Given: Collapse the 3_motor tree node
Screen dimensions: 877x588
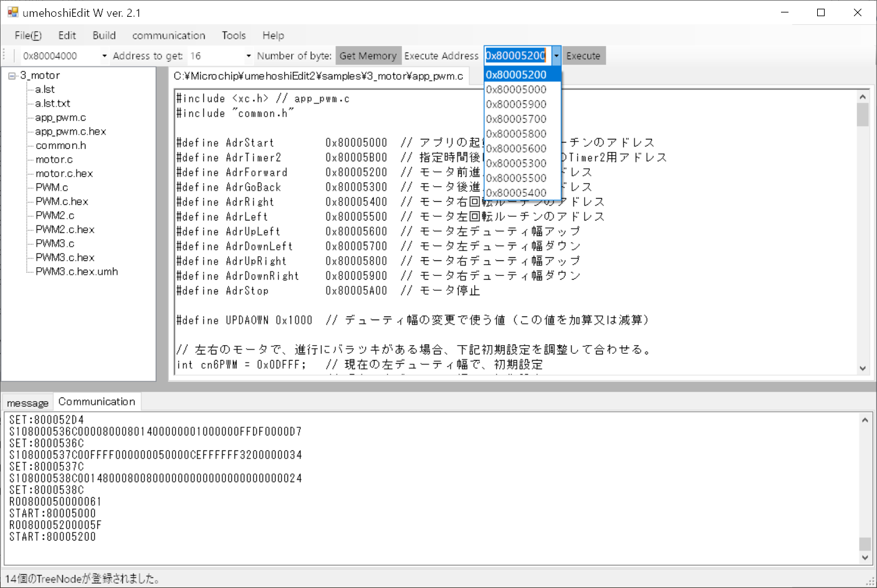Looking at the screenshot, I should pos(12,76).
